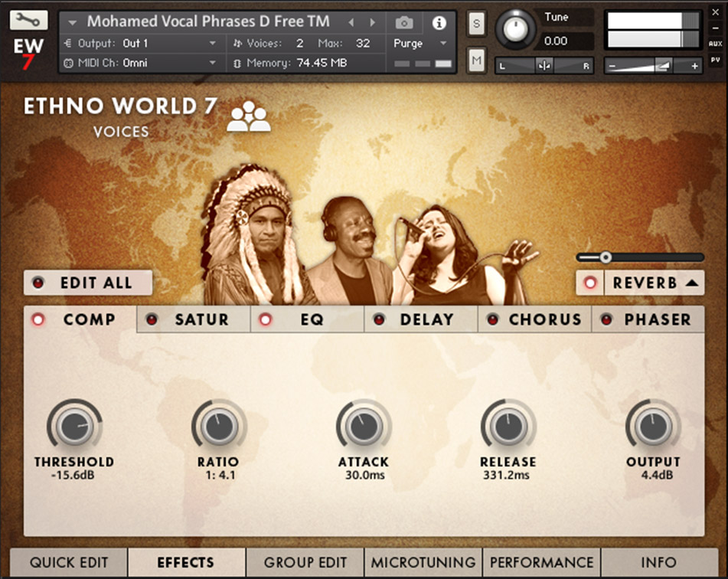728x579 pixels.
Task: Toggle the REVERB power LED
Action: pos(590,283)
